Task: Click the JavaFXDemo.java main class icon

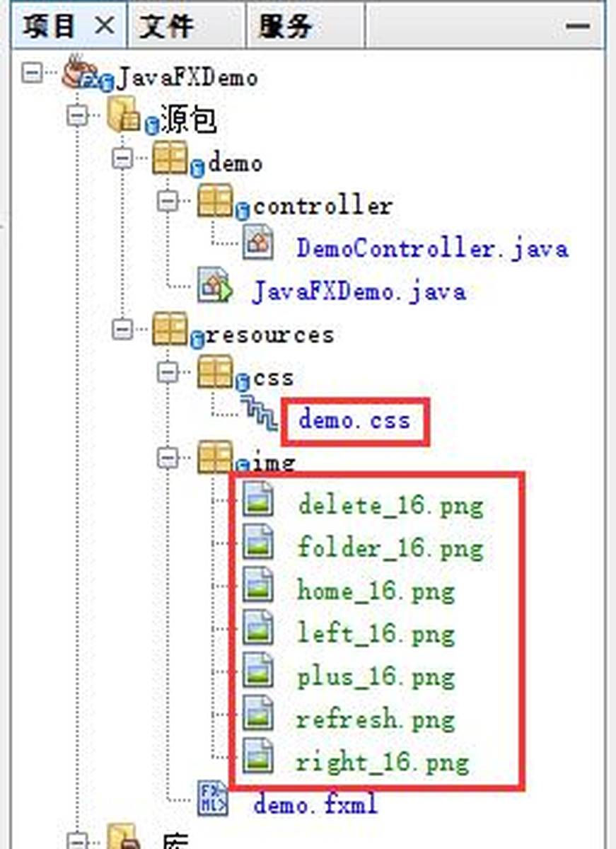Action: 215,286
